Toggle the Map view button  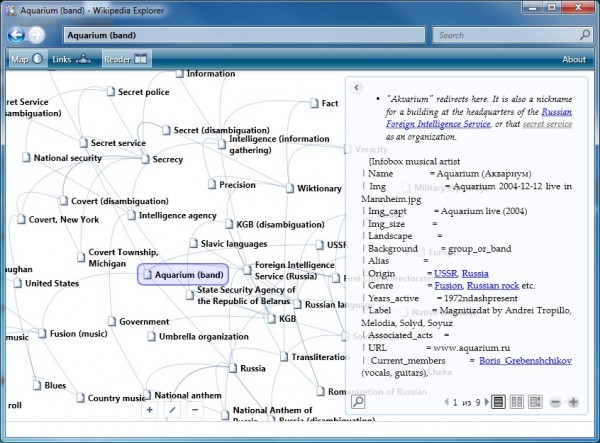click(x=27, y=59)
